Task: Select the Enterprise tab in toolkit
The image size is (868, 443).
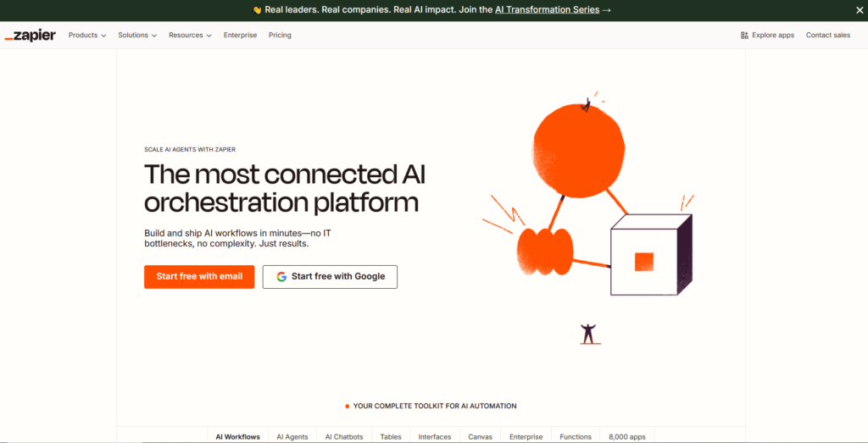Action: 526,436
